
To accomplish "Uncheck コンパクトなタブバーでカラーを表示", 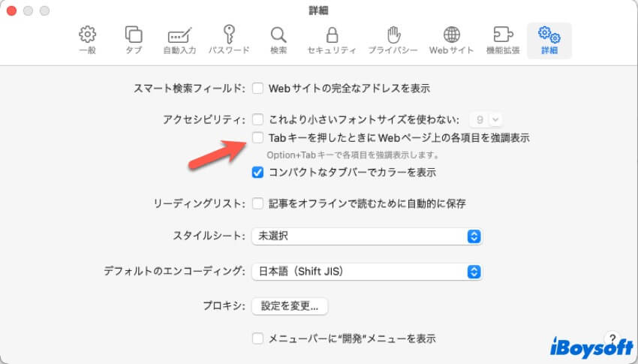I will pyautogui.click(x=257, y=172).
